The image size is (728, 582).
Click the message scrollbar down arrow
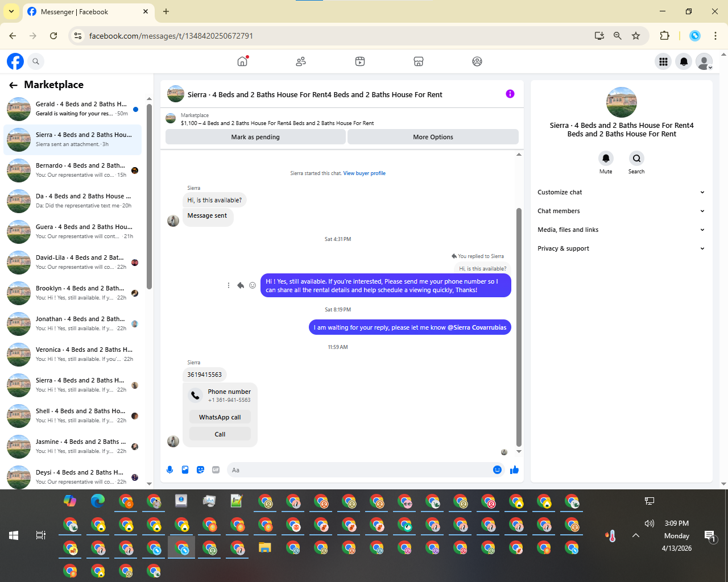[x=519, y=452]
